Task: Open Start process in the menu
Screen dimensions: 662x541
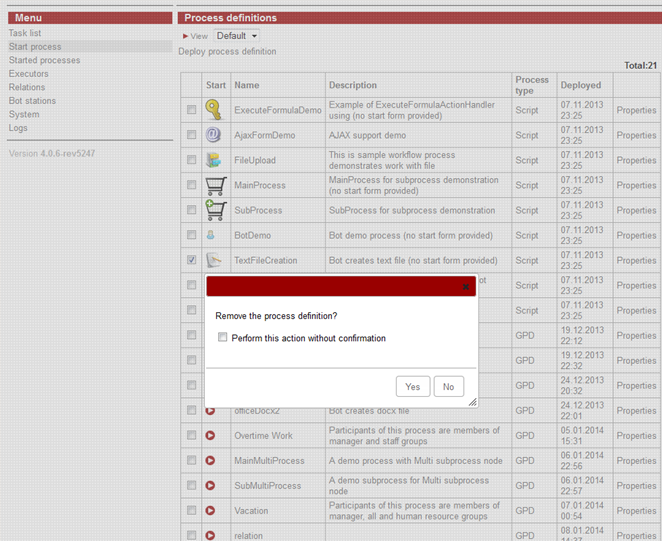Action: pyautogui.click(x=35, y=46)
